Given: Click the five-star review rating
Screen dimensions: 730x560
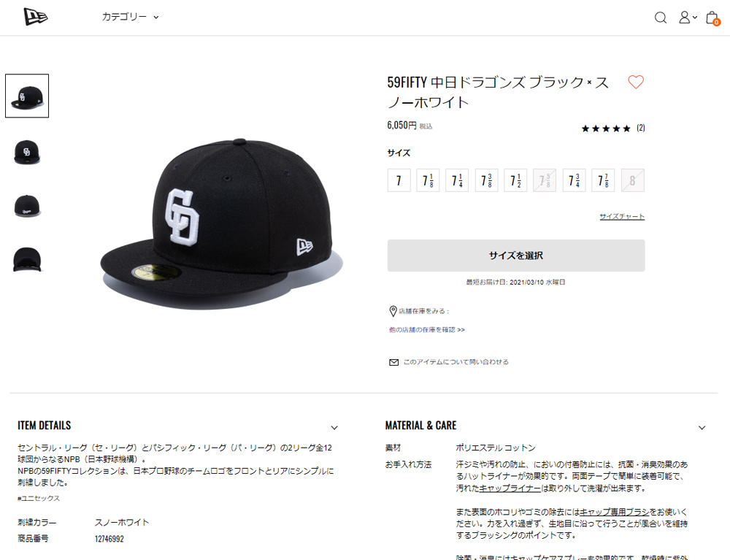Looking at the screenshot, I should pyautogui.click(x=606, y=129).
